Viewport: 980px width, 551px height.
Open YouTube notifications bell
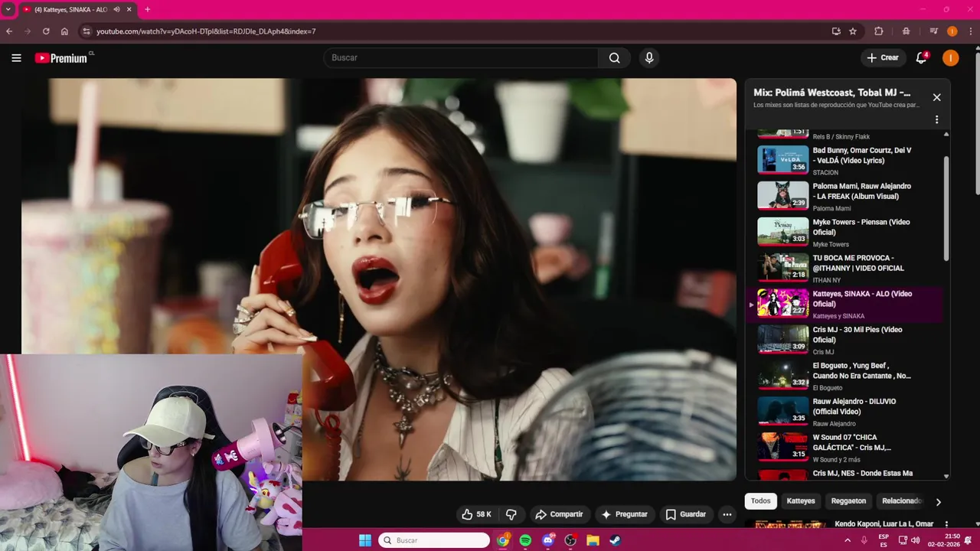point(922,57)
